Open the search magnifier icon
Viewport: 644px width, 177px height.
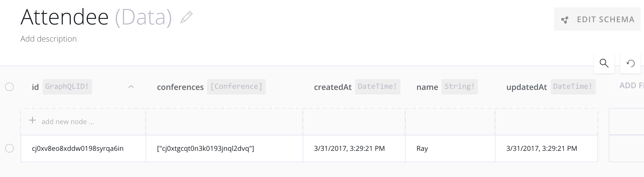[x=604, y=63]
